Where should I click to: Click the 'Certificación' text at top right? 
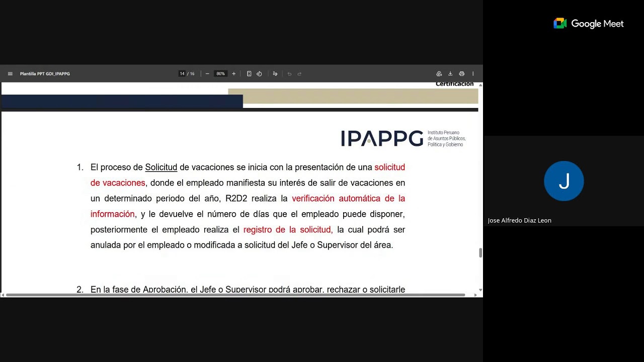pyautogui.click(x=455, y=84)
